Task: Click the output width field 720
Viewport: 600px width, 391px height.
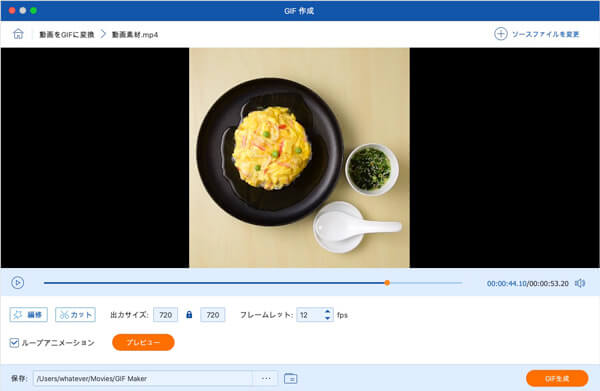Action: pos(165,315)
